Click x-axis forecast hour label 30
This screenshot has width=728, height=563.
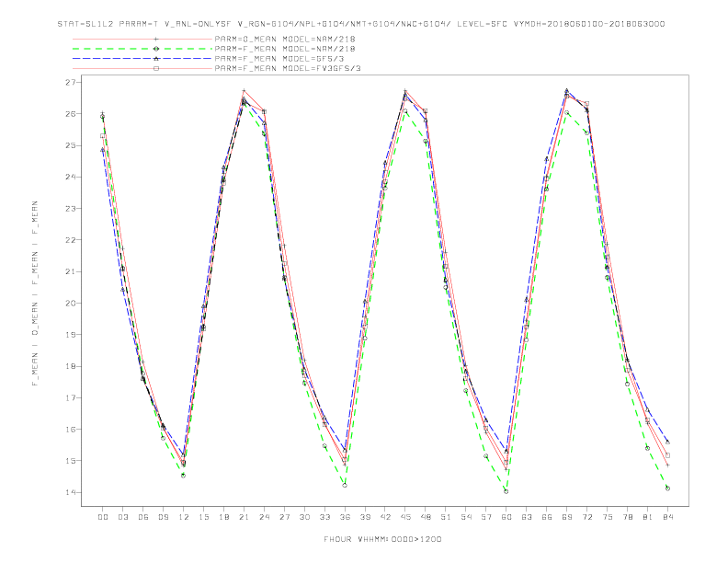[x=304, y=517]
